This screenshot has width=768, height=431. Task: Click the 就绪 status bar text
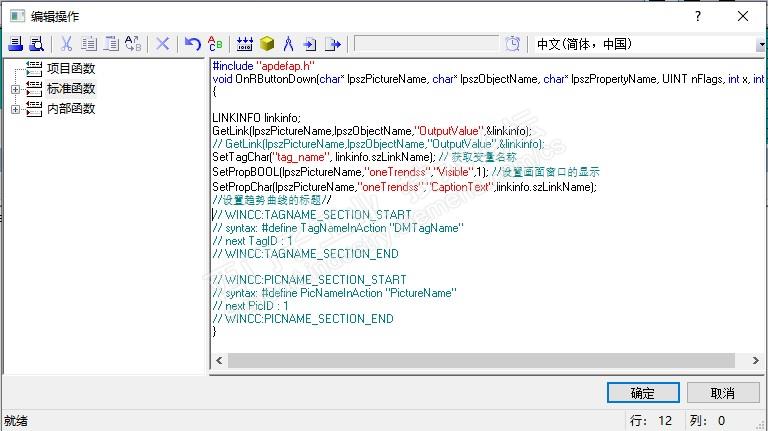(16, 421)
